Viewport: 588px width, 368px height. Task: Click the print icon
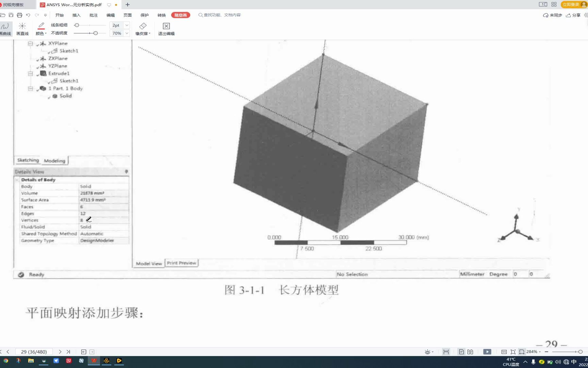(19, 15)
